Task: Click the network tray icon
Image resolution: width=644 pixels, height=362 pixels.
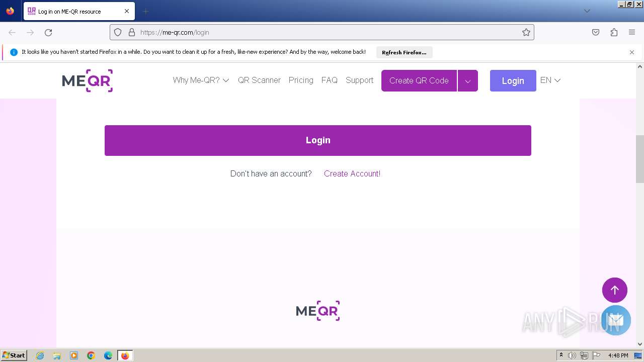Action: point(584,355)
